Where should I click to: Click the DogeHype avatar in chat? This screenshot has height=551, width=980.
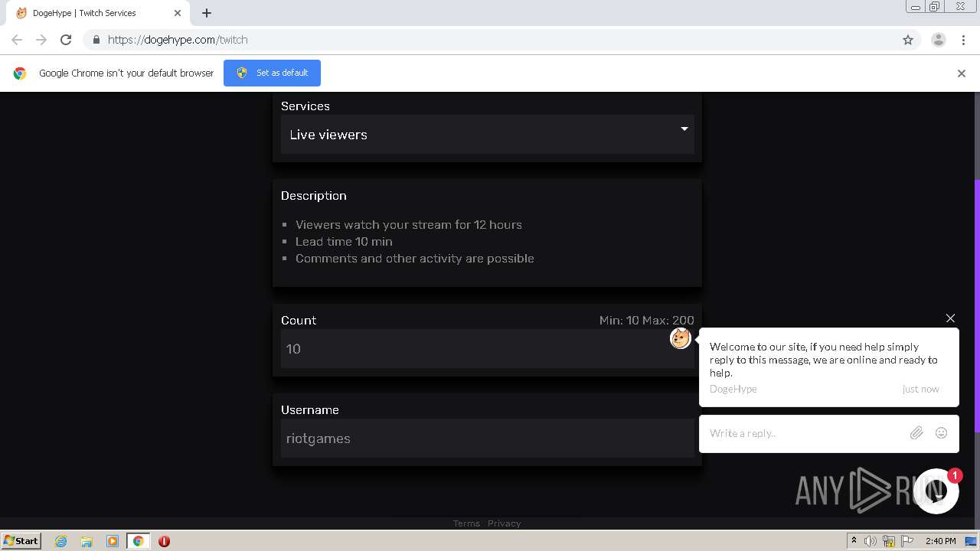(x=680, y=337)
